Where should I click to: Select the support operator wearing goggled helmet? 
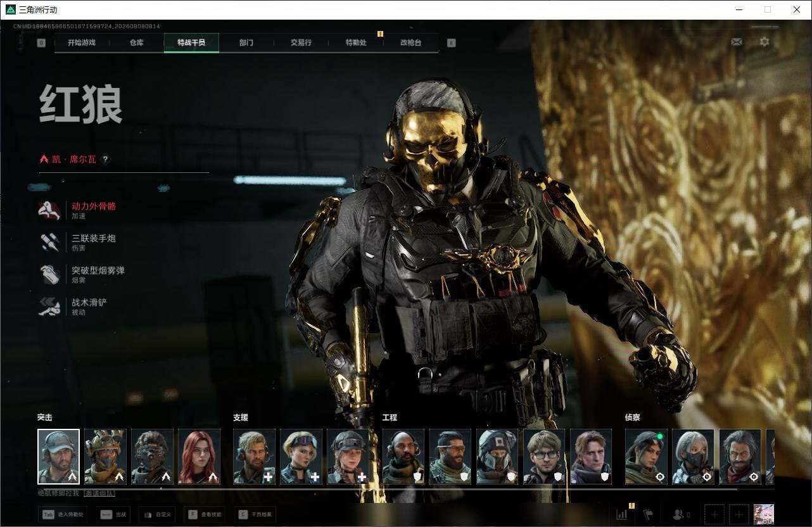point(348,457)
